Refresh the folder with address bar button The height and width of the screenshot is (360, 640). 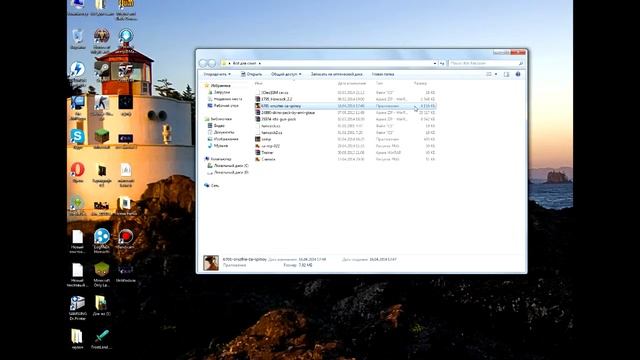[x=442, y=63]
